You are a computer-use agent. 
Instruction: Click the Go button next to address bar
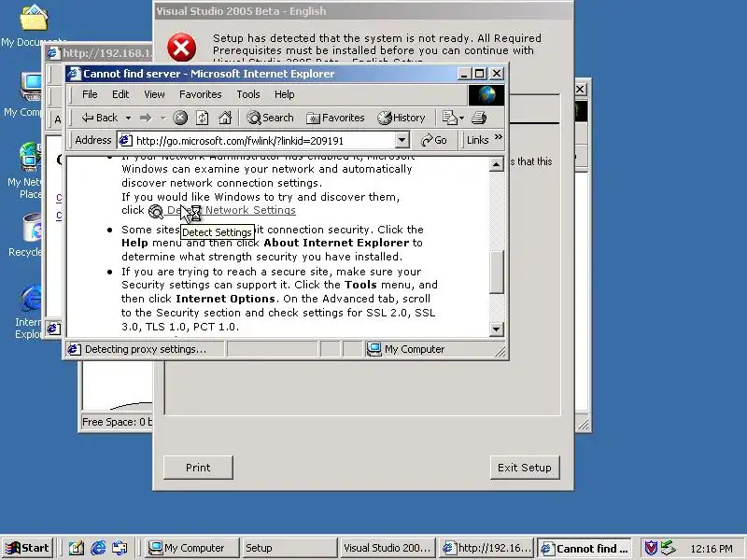point(434,141)
